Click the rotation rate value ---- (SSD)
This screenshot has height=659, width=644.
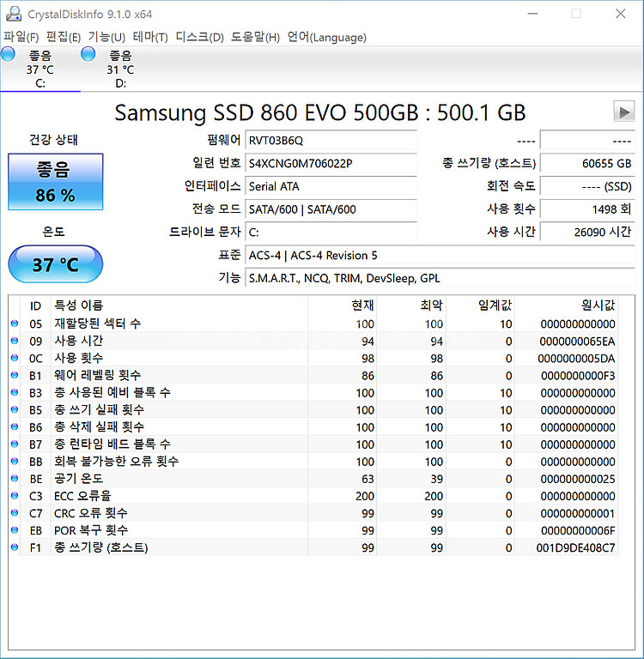point(587,186)
